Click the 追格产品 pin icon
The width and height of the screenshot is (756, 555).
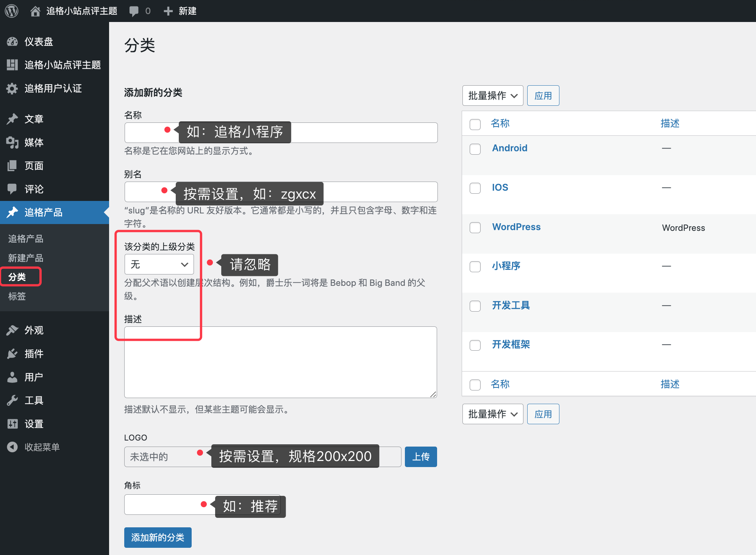coord(12,212)
